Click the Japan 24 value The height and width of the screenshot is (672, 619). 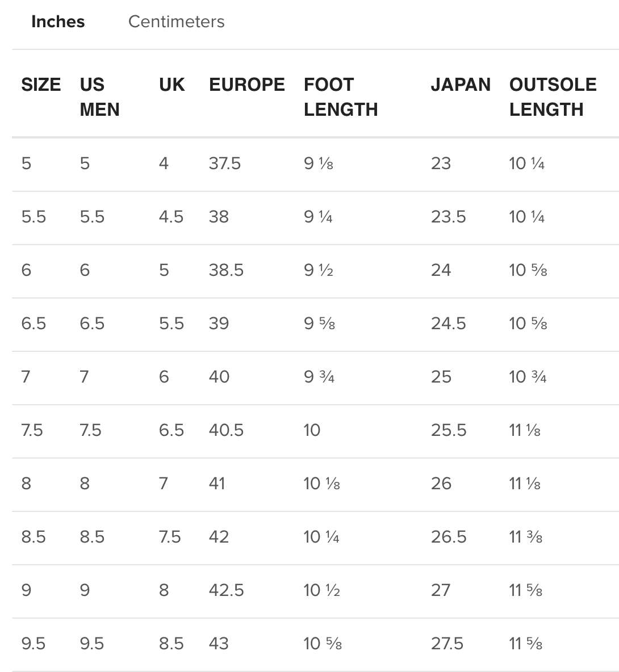click(x=441, y=270)
